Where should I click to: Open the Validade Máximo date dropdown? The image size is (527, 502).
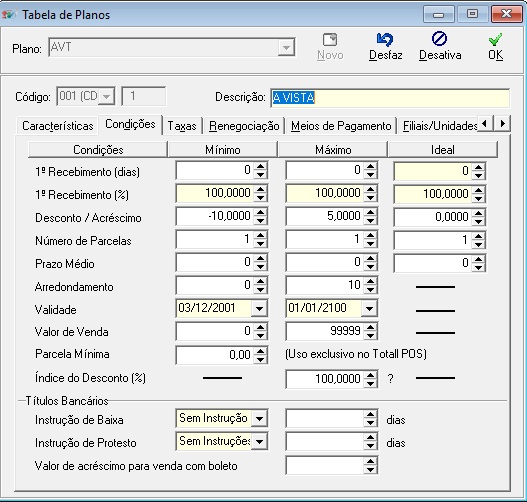tap(369, 308)
